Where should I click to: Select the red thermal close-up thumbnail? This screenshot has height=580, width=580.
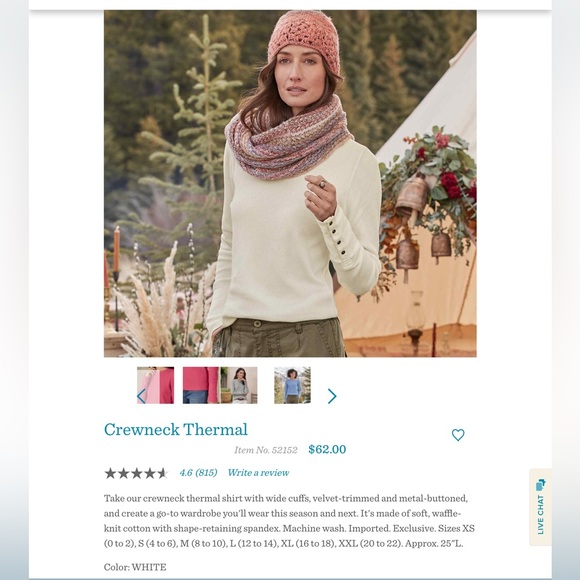[201, 385]
